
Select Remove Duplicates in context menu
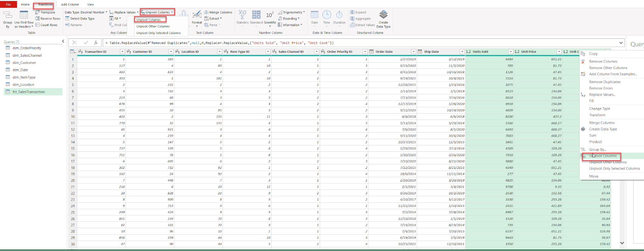[605, 82]
